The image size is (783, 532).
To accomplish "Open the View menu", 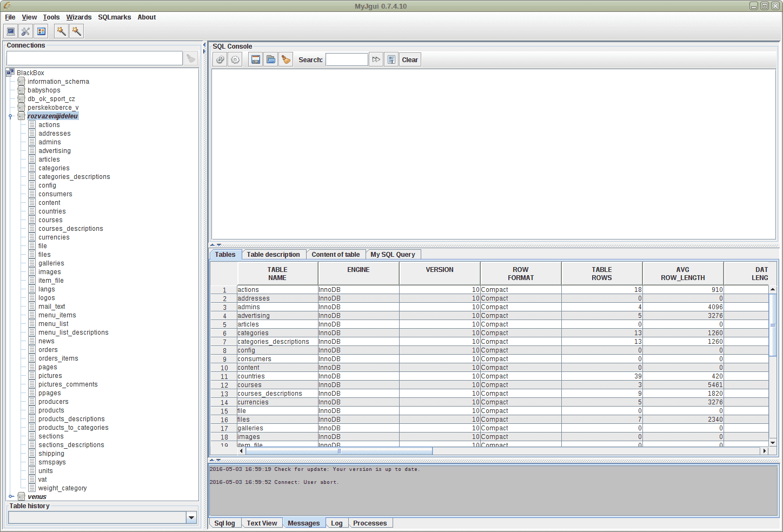I will click(29, 17).
